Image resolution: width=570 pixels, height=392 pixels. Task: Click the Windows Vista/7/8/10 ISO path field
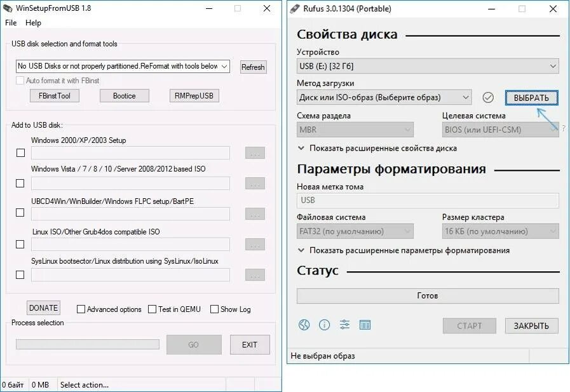pyautogui.click(x=130, y=184)
